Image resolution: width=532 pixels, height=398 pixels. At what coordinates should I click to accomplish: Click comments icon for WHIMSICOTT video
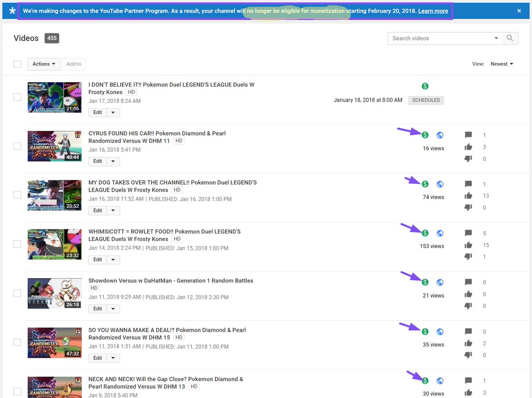pos(468,233)
